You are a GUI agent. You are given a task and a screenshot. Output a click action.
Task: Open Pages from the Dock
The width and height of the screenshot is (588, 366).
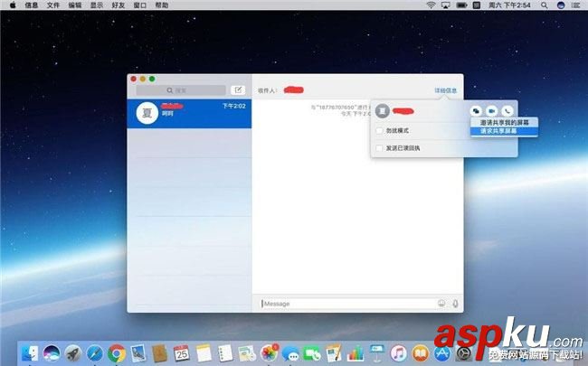click(334, 353)
